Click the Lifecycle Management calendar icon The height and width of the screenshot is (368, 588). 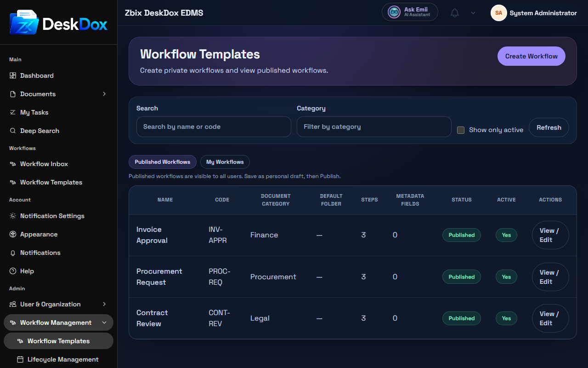point(20,359)
